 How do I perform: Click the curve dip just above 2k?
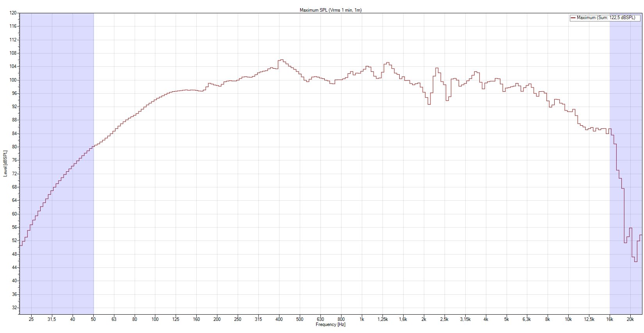(x=429, y=104)
